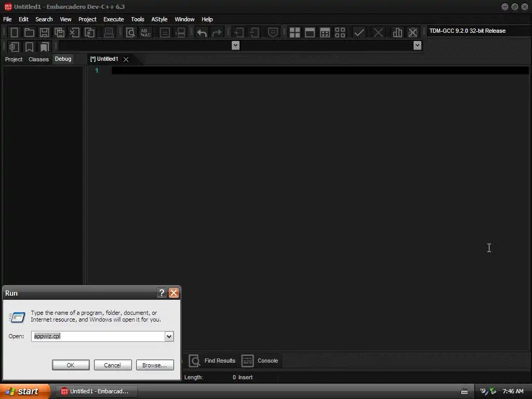
Task: Click the Rebuild All icon
Action: (340, 33)
